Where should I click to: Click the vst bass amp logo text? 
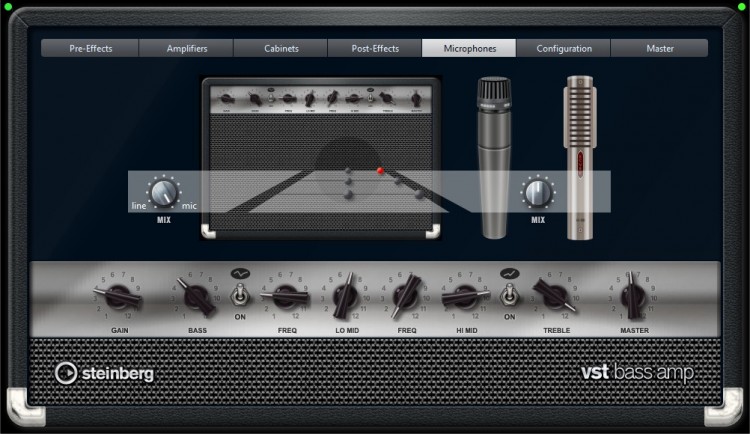(x=637, y=372)
